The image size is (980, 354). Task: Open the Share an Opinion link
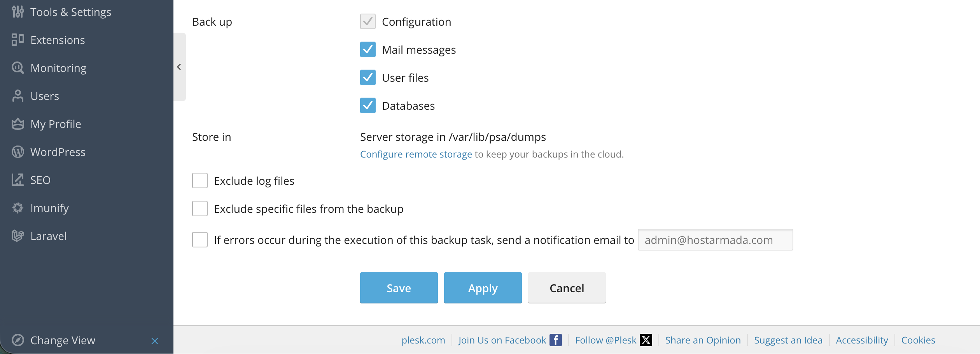[x=703, y=340]
